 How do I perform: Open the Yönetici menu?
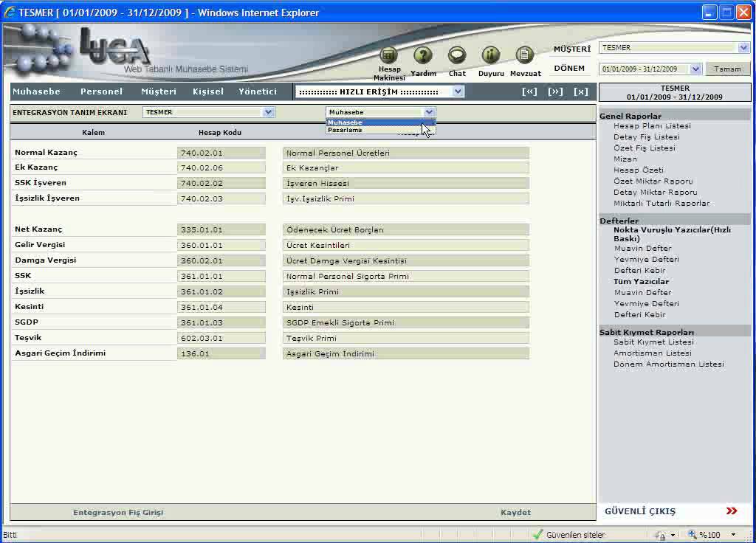[258, 91]
